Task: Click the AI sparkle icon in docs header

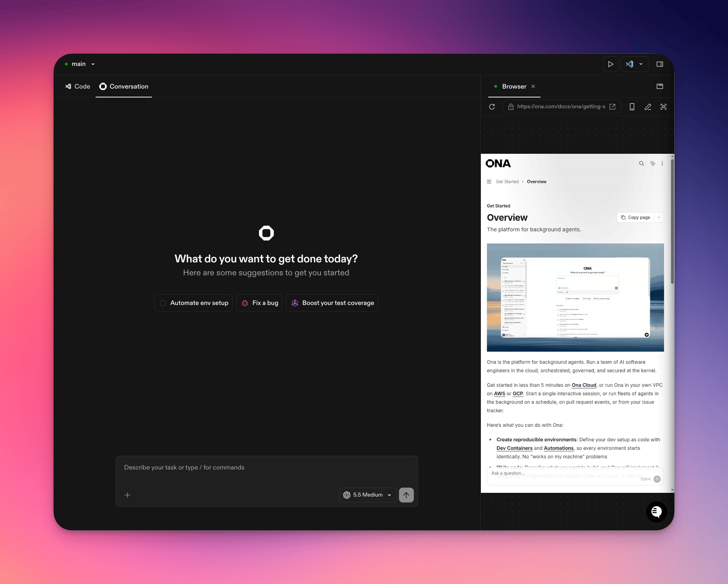Action: tap(653, 163)
